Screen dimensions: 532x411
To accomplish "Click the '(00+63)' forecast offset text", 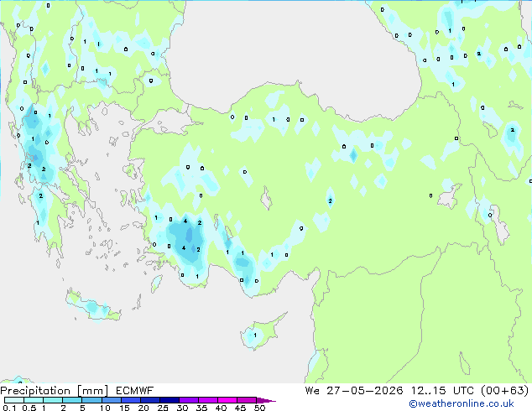I will (505, 391).
